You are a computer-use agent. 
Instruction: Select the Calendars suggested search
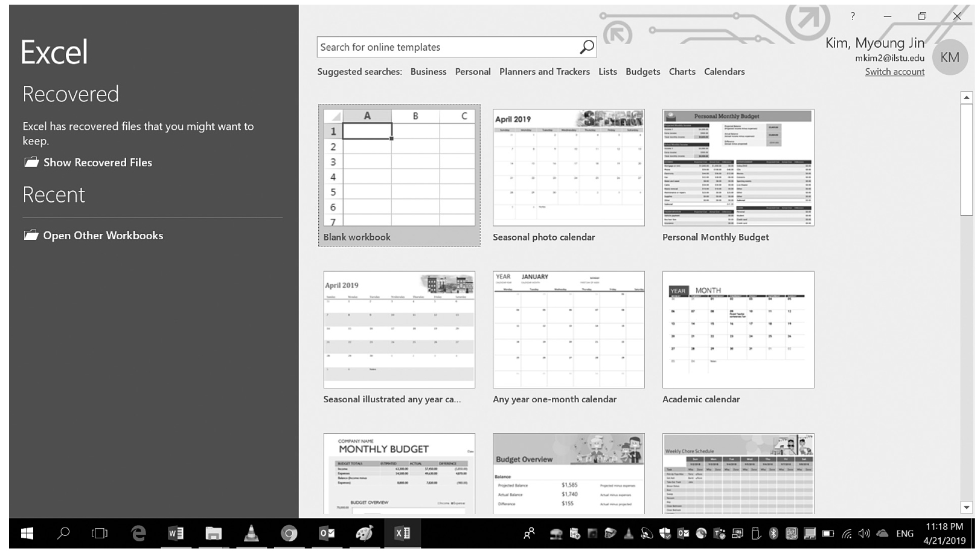pos(724,71)
